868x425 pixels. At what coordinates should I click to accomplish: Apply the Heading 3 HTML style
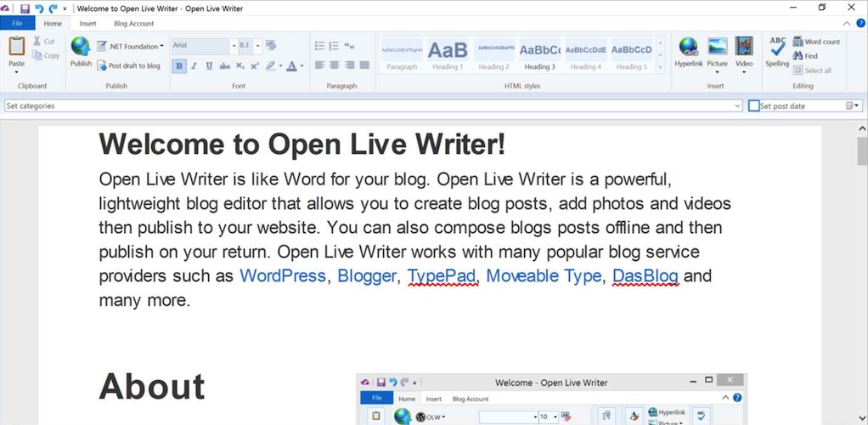pos(538,55)
